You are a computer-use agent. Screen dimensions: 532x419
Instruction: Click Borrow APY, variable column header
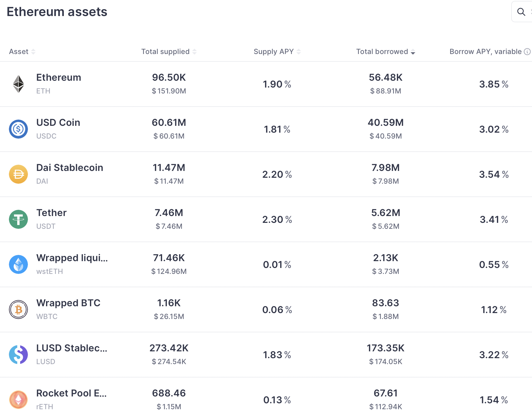coord(485,52)
